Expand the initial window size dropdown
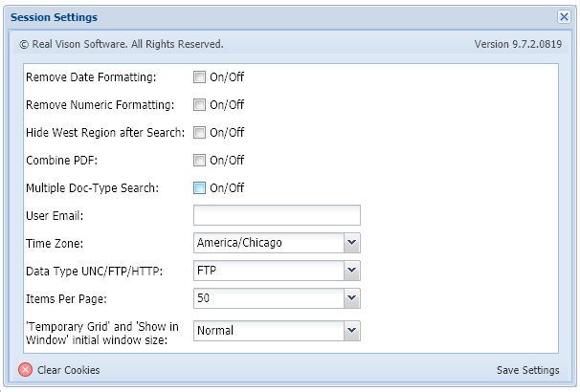 pyautogui.click(x=351, y=331)
